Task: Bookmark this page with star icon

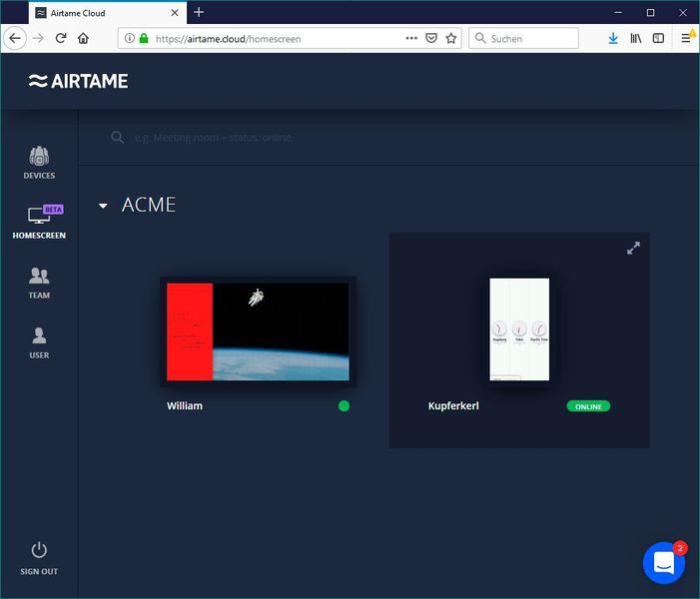Action: (x=451, y=38)
